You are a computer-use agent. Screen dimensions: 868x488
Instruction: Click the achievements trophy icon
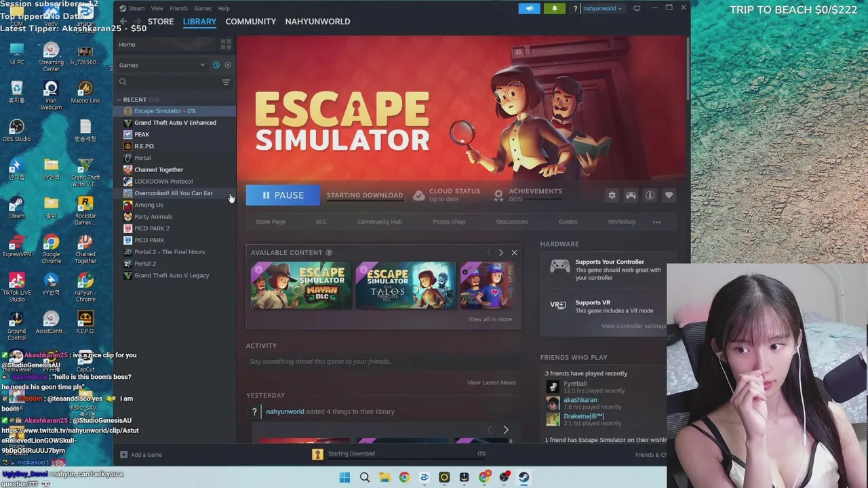coord(498,195)
